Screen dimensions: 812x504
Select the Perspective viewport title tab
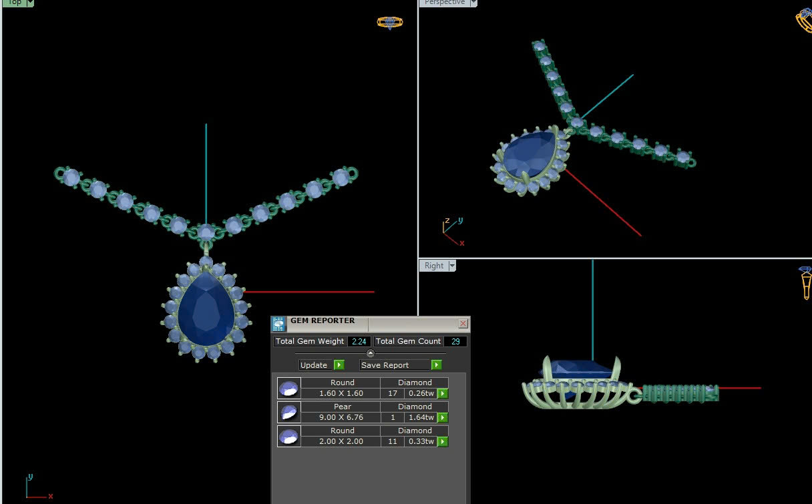coord(444,3)
